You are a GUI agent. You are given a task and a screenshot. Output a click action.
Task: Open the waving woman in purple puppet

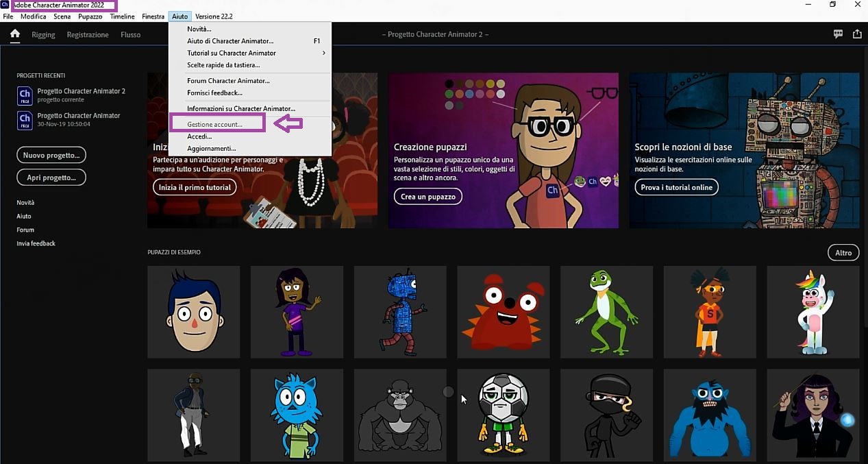pos(297,312)
